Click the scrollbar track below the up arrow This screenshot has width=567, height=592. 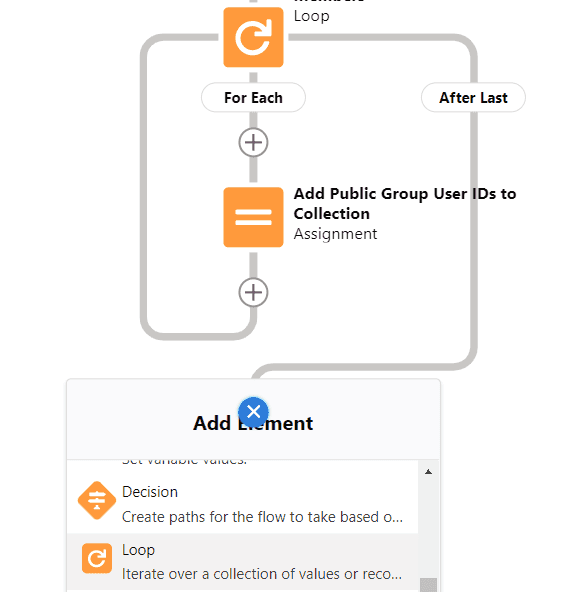click(428, 527)
